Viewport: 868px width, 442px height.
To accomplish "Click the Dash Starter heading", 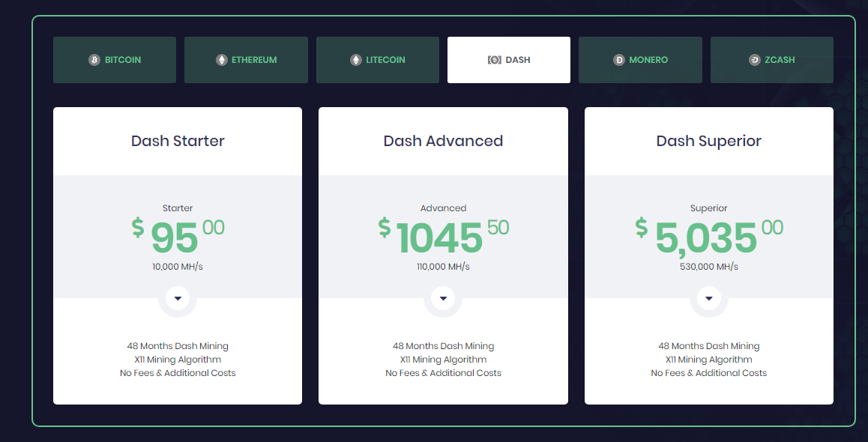I will pos(178,141).
